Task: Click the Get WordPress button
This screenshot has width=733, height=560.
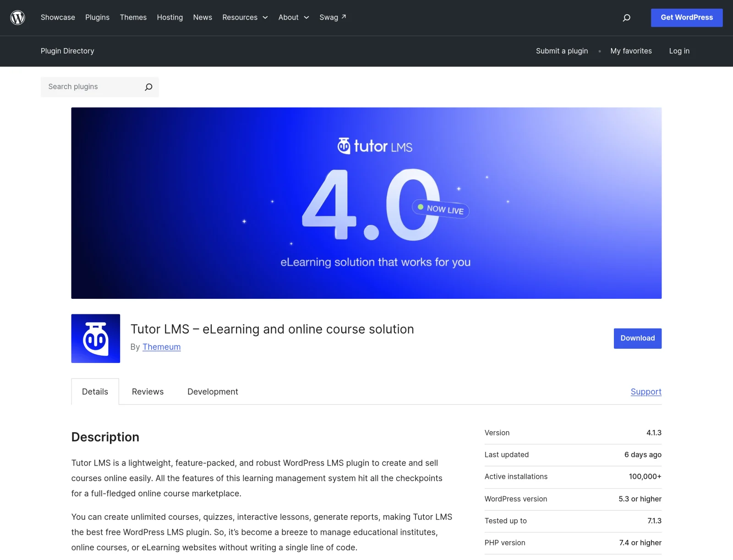Action: coord(687,17)
